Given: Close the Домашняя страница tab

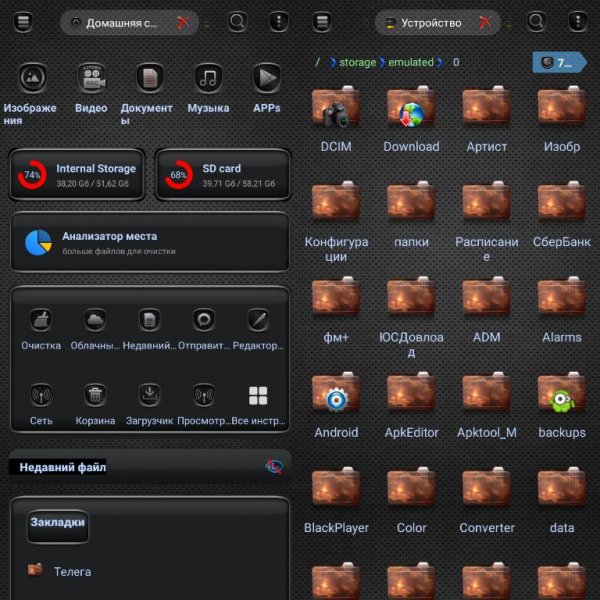Looking at the screenshot, I should [183, 23].
